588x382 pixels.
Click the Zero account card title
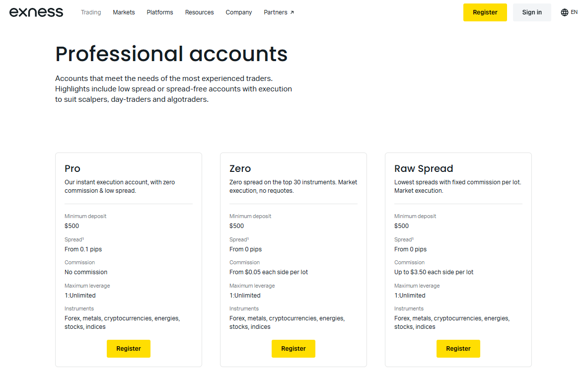(240, 168)
